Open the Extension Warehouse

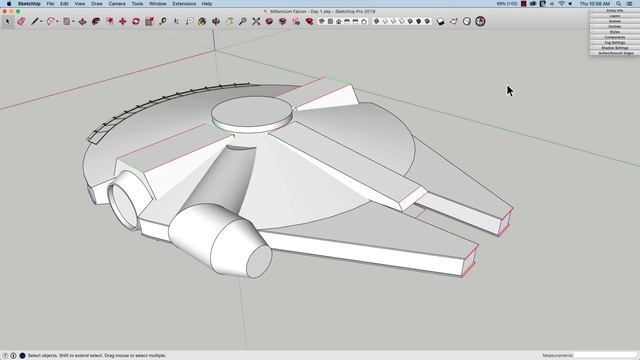click(282, 21)
